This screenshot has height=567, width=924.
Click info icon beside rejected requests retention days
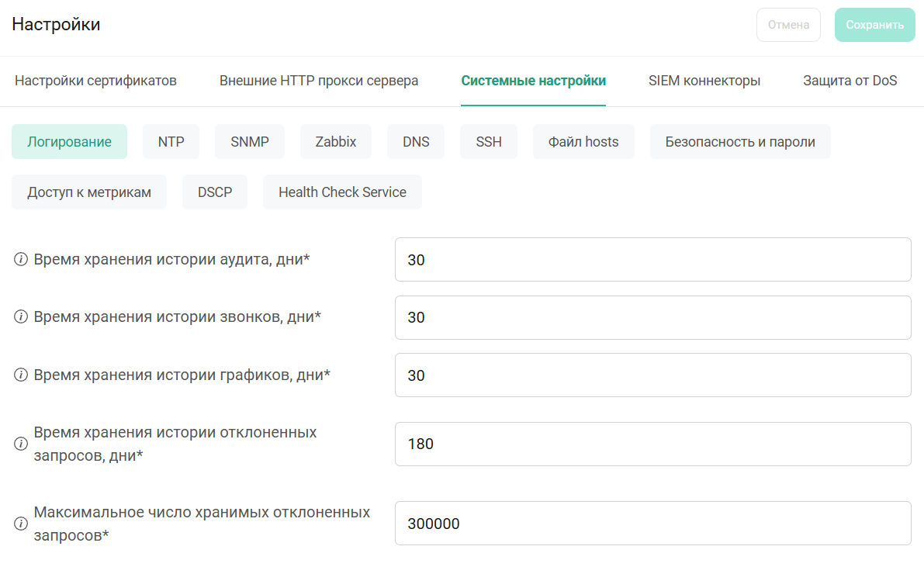(x=21, y=444)
